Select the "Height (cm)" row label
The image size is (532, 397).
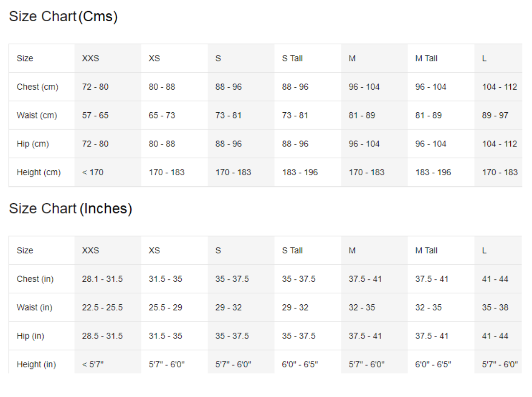(x=39, y=172)
